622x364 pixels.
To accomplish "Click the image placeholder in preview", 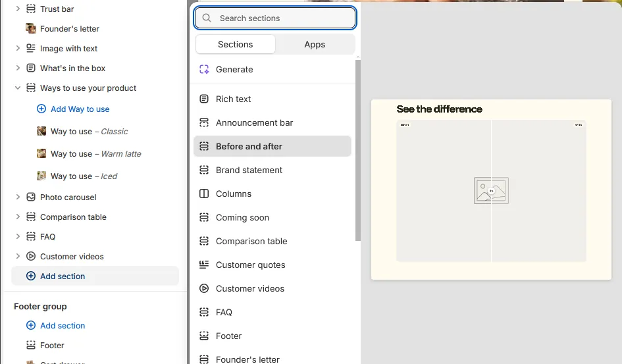I will pyautogui.click(x=491, y=191).
